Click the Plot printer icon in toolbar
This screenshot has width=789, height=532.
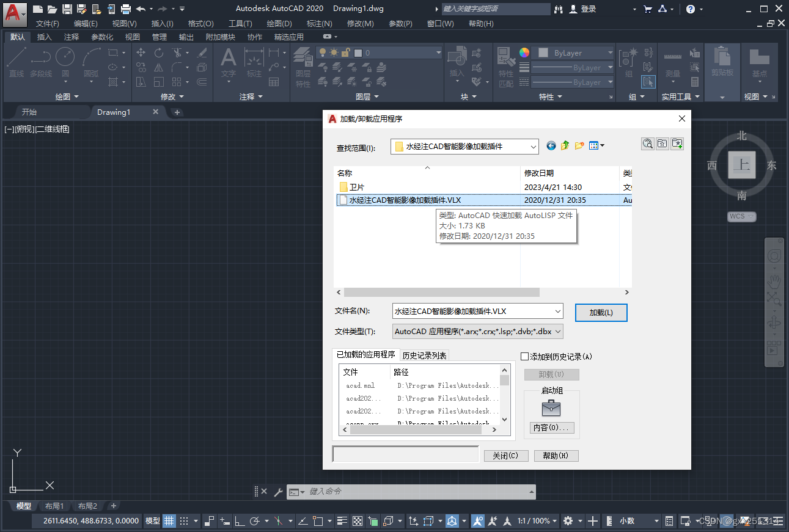click(126, 9)
